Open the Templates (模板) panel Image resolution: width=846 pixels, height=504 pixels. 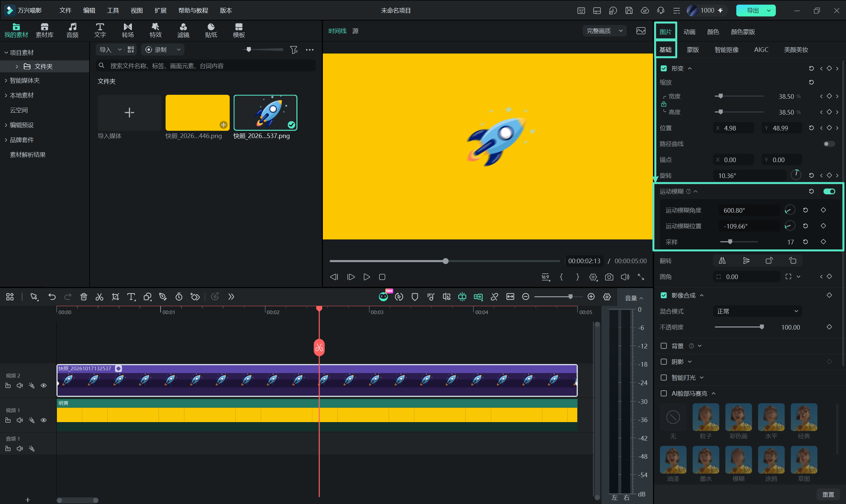239,30
